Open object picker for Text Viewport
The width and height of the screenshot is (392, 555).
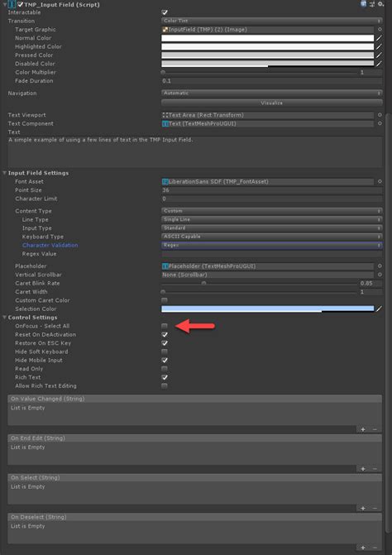pyautogui.click(x=380, y=115)
